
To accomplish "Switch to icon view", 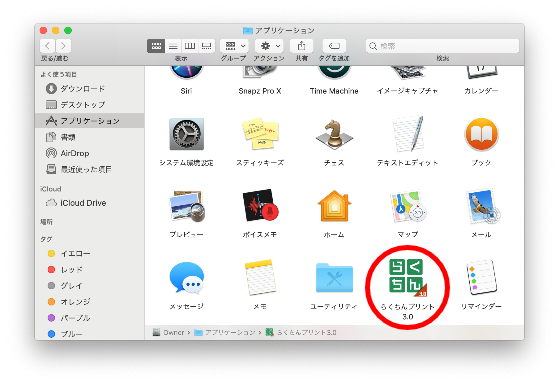I will click(156, 46).
